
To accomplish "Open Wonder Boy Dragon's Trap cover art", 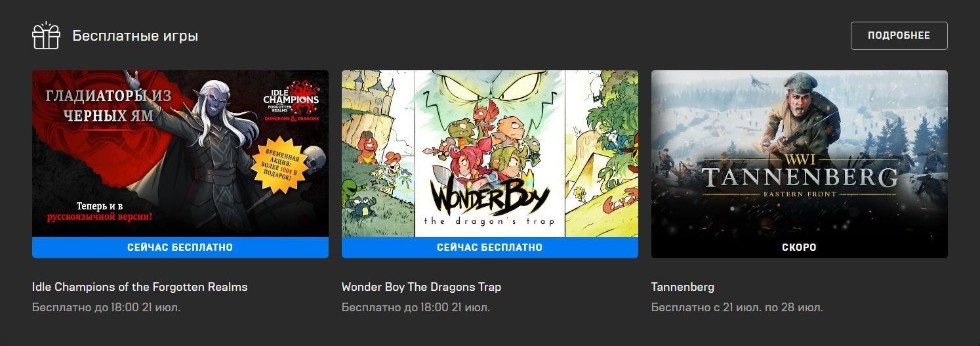I will tap(490, 154).
